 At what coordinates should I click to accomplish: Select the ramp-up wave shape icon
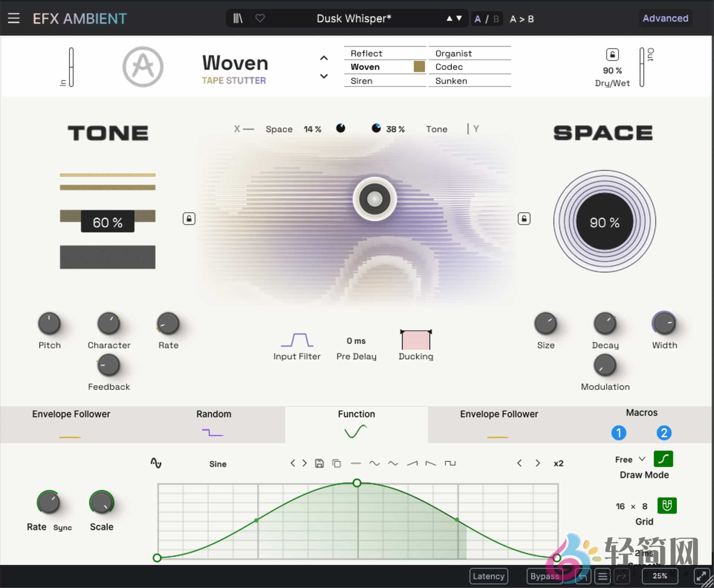point(412,463)
